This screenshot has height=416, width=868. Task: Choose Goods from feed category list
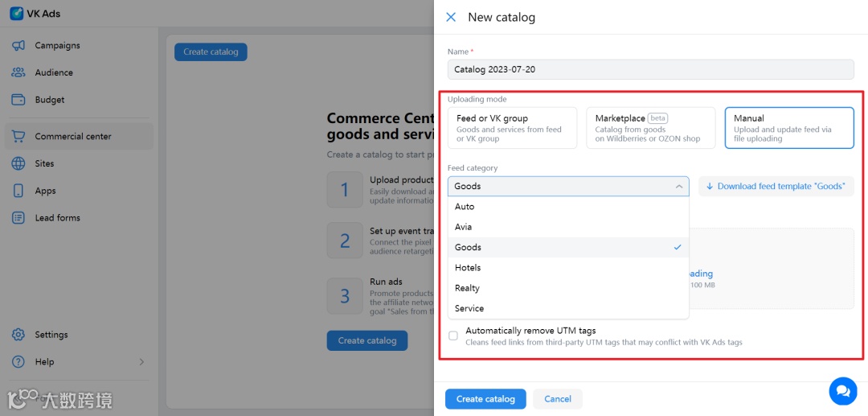tap(568, 248)
